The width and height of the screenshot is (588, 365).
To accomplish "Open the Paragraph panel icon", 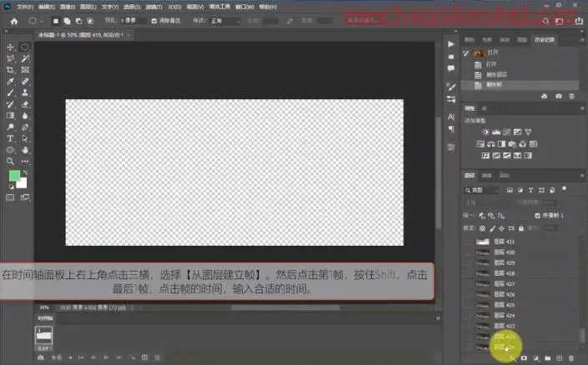I will click(x=450, y=129).
